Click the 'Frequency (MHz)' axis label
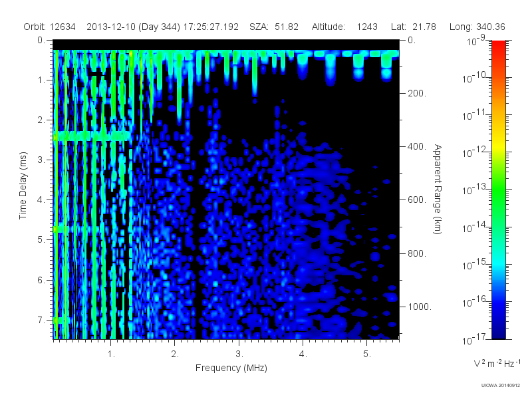Screen dimensions: 532x399 [x=231, y=368]
